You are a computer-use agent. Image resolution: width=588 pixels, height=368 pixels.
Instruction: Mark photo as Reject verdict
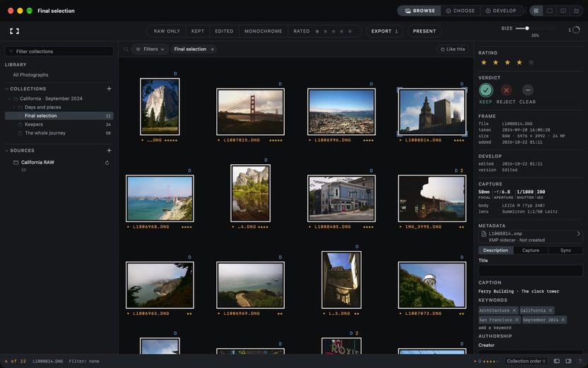[506, 90]
